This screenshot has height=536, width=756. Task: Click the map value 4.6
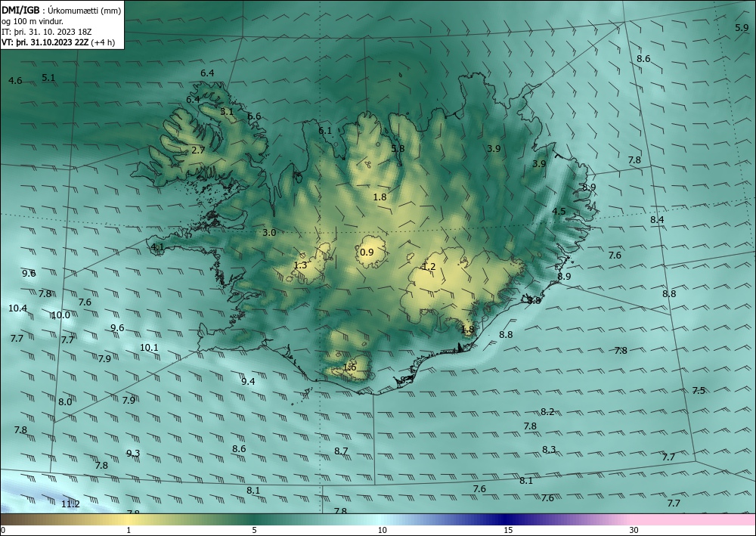coord(15,80)
